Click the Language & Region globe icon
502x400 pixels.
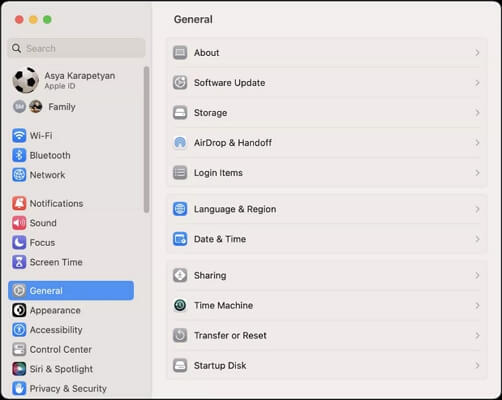(x=180, y=209)
